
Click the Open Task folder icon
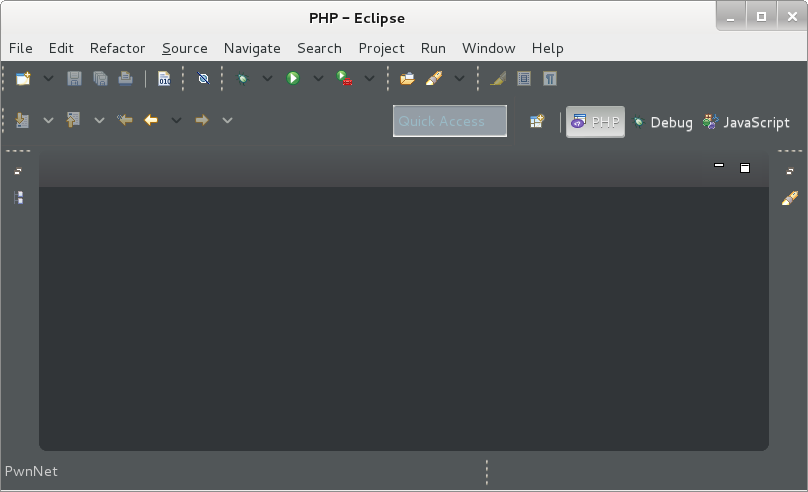tap(407, 78)
